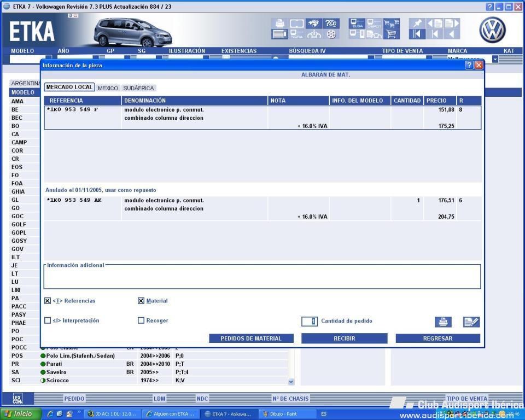Screen dimensions: 525x420
Task: Click the computer-to-device transfer icon
Action: [357, 34]
